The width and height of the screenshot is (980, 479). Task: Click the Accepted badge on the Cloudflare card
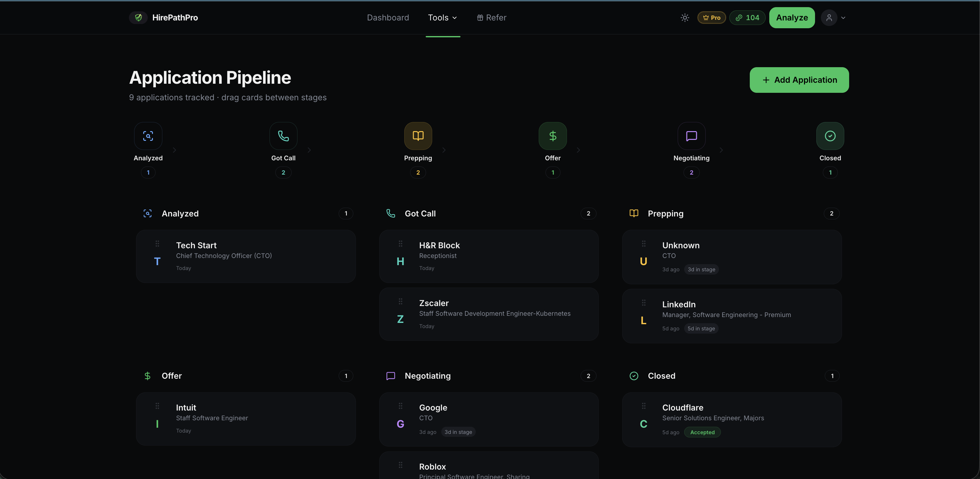(702, 432)
